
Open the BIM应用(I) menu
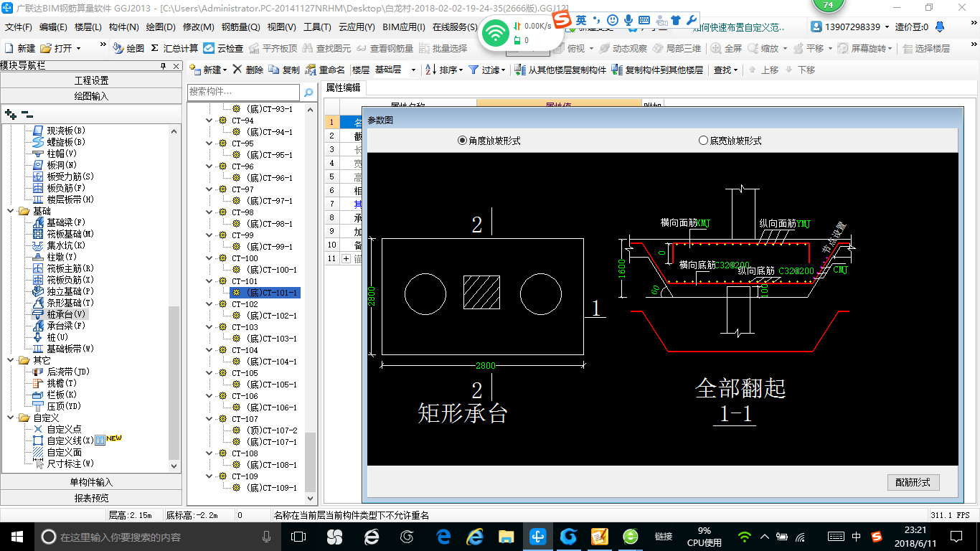(x=404, y=27)
